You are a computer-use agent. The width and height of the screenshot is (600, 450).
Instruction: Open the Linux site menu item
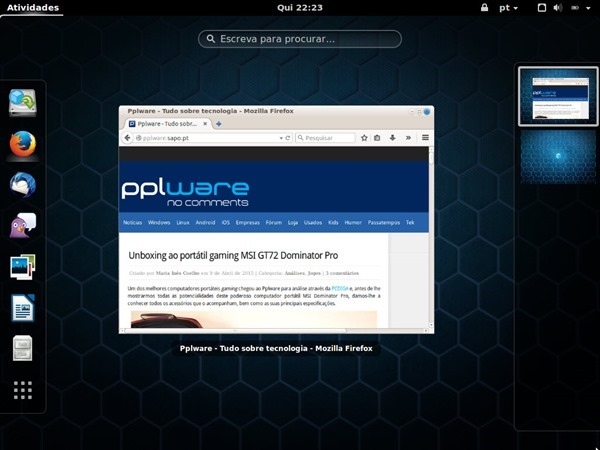(x=183, y=222)
